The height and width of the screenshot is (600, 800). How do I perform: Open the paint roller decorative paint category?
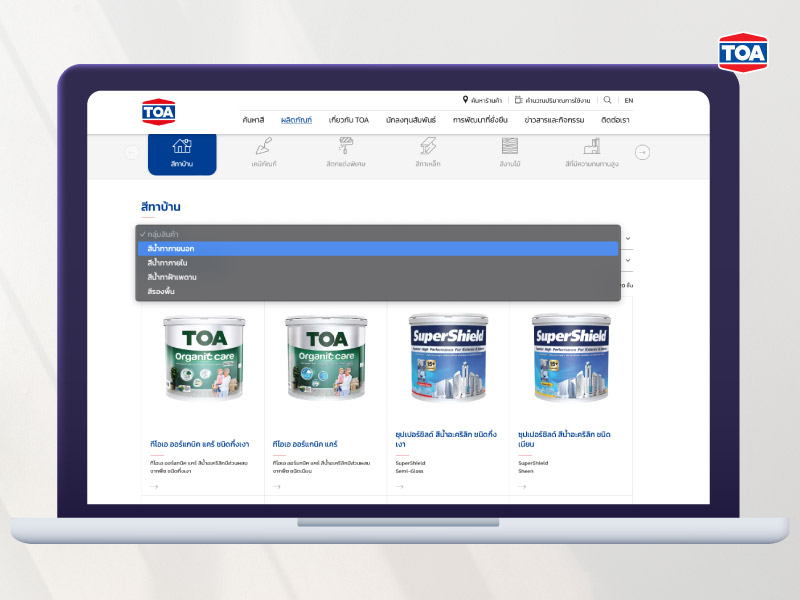tap(346, 147)
